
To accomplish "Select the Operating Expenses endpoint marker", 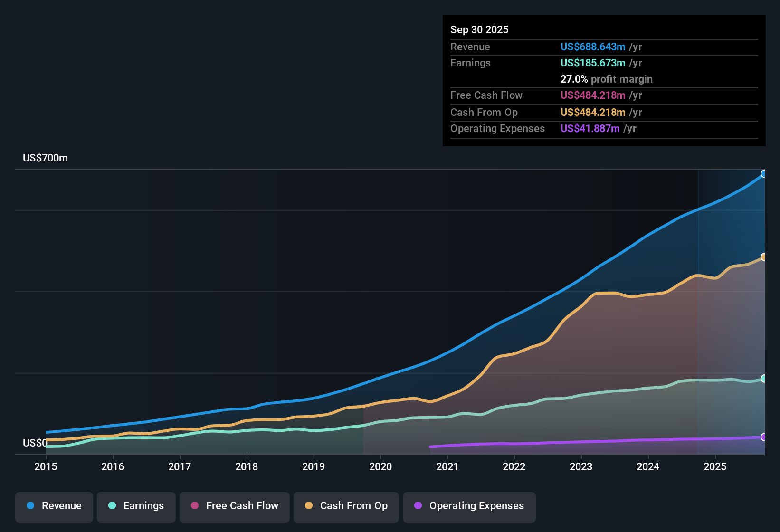I will 764,437.
